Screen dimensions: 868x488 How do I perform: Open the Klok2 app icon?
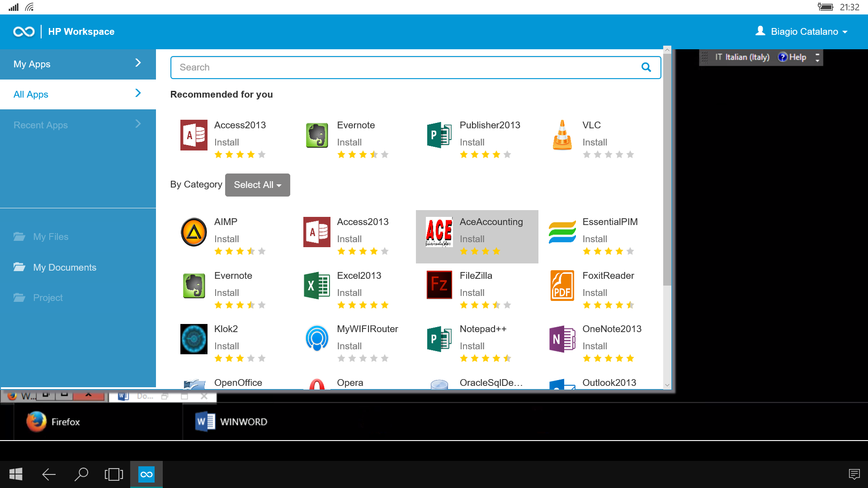[x=194, y=339]
